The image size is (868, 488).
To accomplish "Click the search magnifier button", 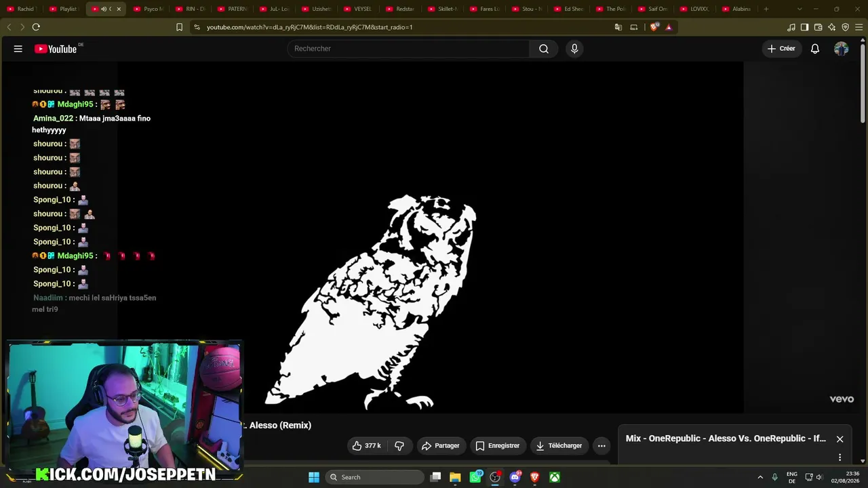I will click(544, 49).
